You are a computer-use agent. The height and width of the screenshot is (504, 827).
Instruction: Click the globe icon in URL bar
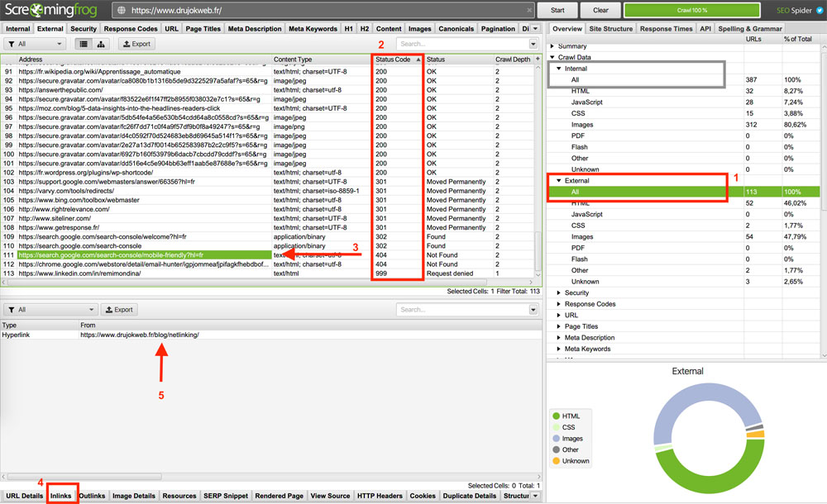122,10
